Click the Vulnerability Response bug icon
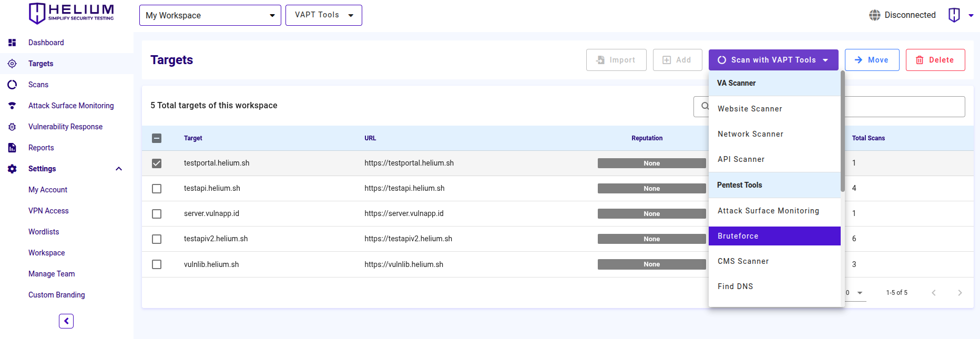 [12, 127]
